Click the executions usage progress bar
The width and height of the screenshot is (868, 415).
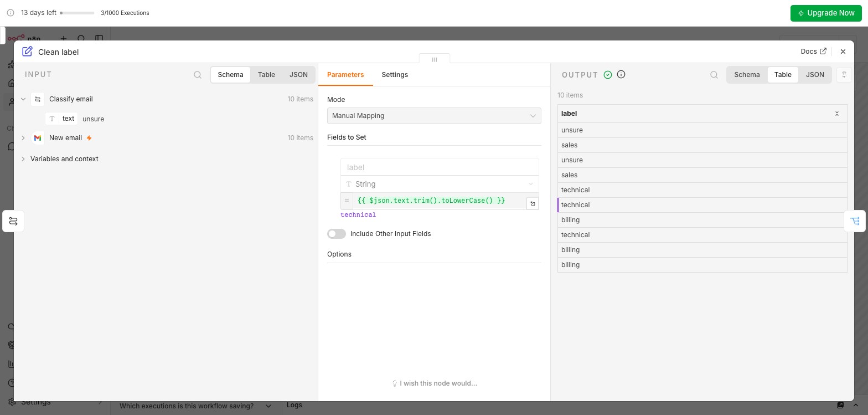coord(77,13)
